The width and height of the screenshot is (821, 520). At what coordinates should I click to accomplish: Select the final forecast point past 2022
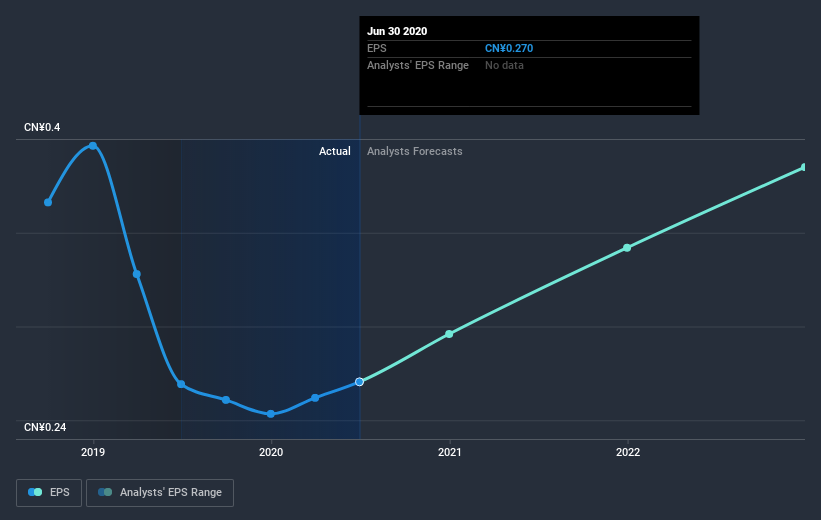pos(804,167)
